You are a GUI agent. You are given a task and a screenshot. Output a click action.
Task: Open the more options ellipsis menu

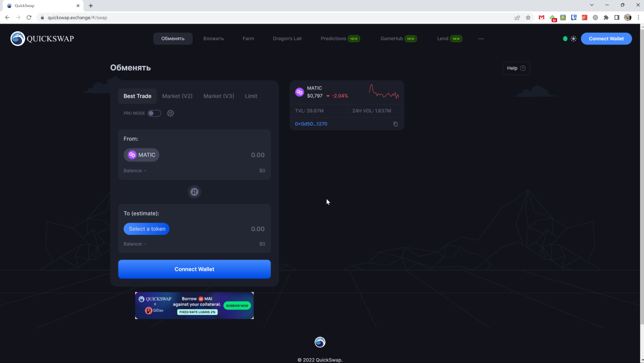(x=481, y=39)
